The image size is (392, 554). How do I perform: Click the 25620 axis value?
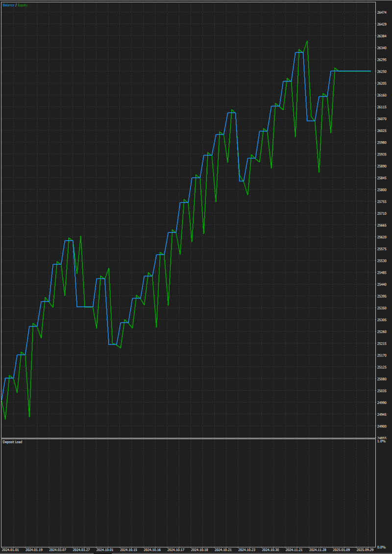(381, 237)
